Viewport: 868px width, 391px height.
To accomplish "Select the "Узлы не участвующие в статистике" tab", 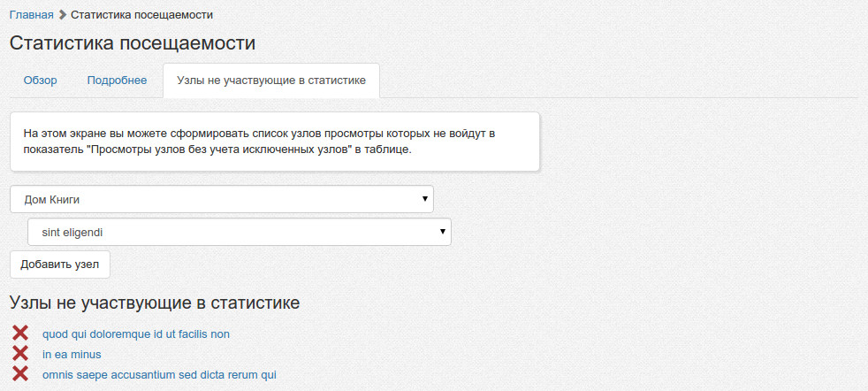I will coord(271,80).
